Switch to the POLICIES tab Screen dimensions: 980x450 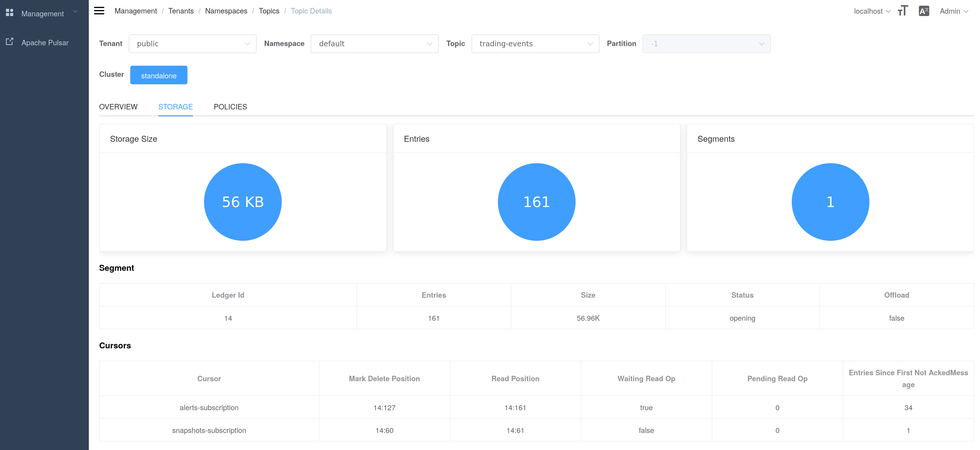230,107
